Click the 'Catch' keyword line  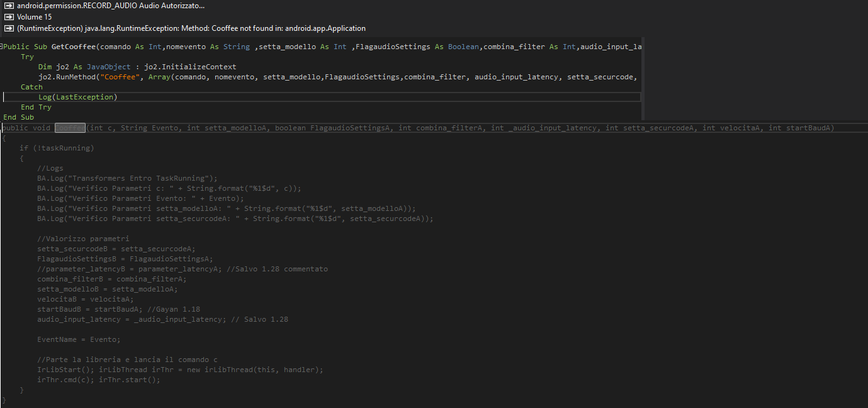click(x=31, y=87)
